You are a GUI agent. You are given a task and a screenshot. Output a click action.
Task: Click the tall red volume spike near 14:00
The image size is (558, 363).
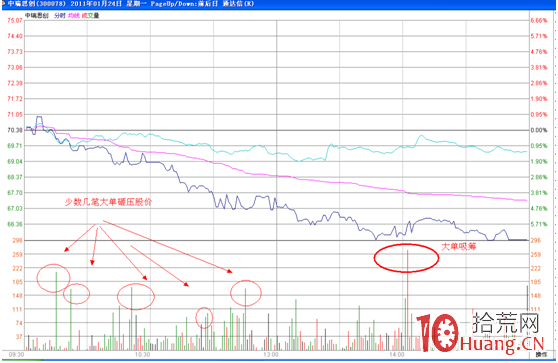[407, 300]
